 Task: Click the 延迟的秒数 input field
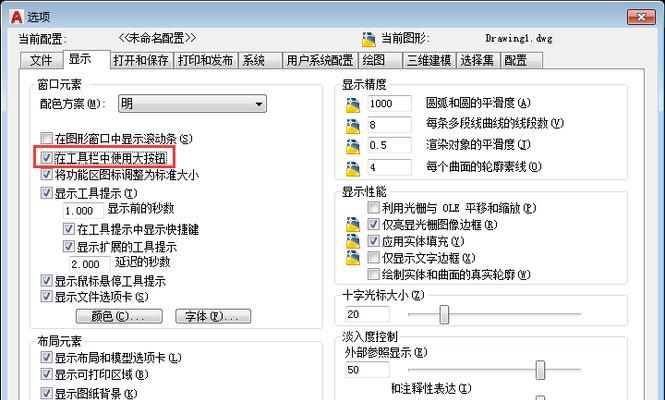pyautogui.click(x=89, y=264)
